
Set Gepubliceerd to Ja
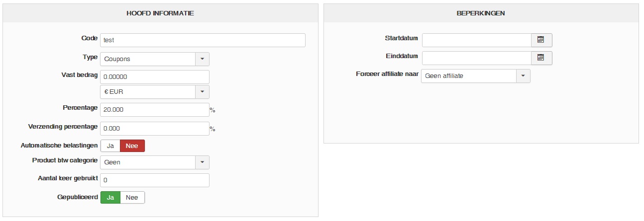110,198
